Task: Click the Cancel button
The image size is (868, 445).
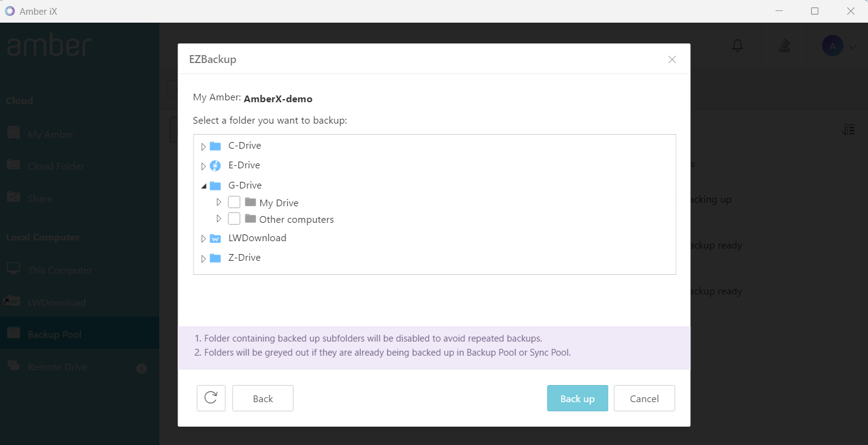Action: 644,398
